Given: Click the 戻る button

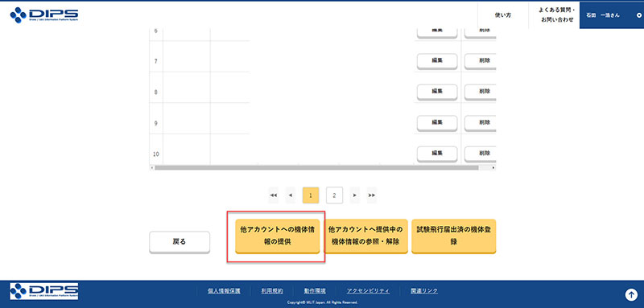Looking at the screenshot, I should tap(180, 242).
